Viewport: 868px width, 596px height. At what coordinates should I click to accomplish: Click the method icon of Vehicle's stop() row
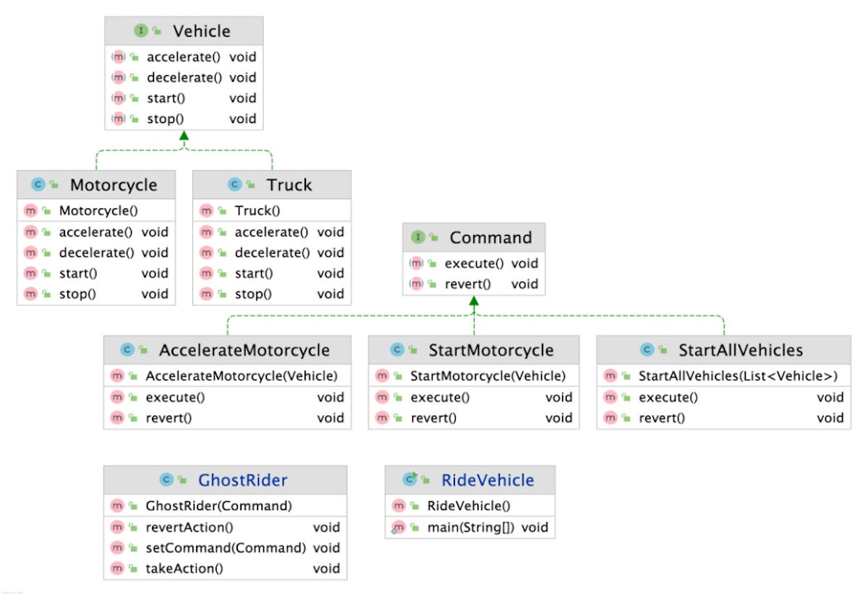[x=119, y=119]
